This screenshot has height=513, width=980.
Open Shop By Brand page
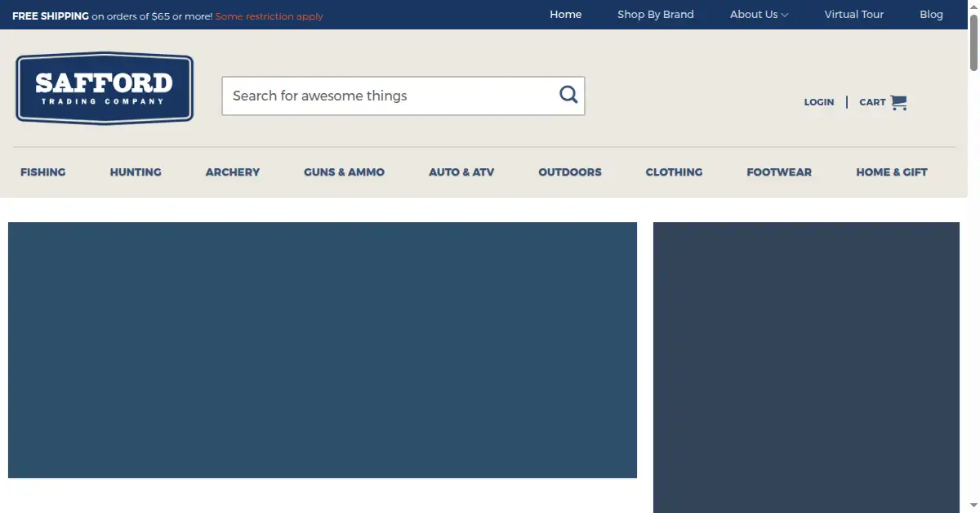click(x=656, y=15)
